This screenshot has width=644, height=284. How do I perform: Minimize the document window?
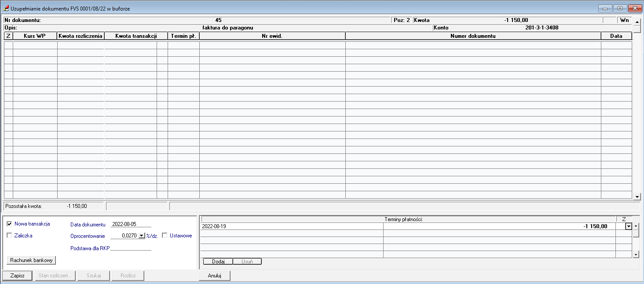pos(606,8)
